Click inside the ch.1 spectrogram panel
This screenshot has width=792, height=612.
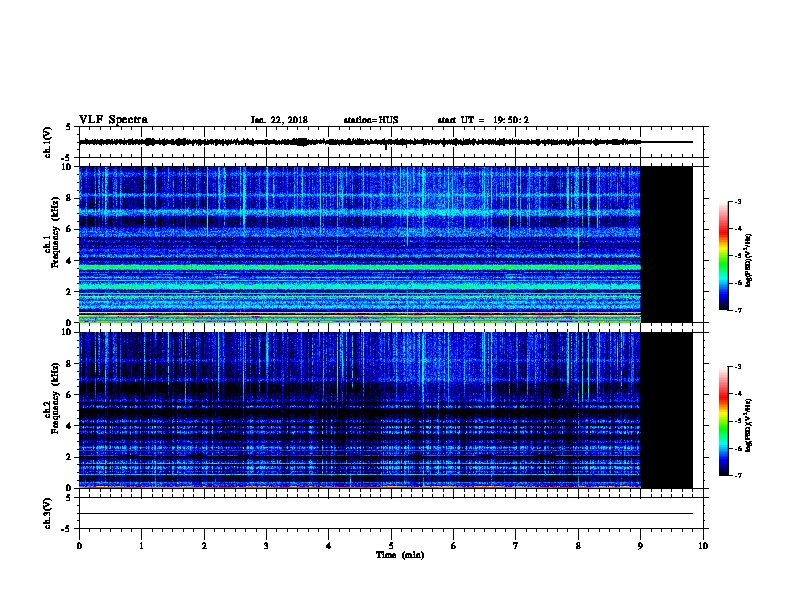[360, 244]
